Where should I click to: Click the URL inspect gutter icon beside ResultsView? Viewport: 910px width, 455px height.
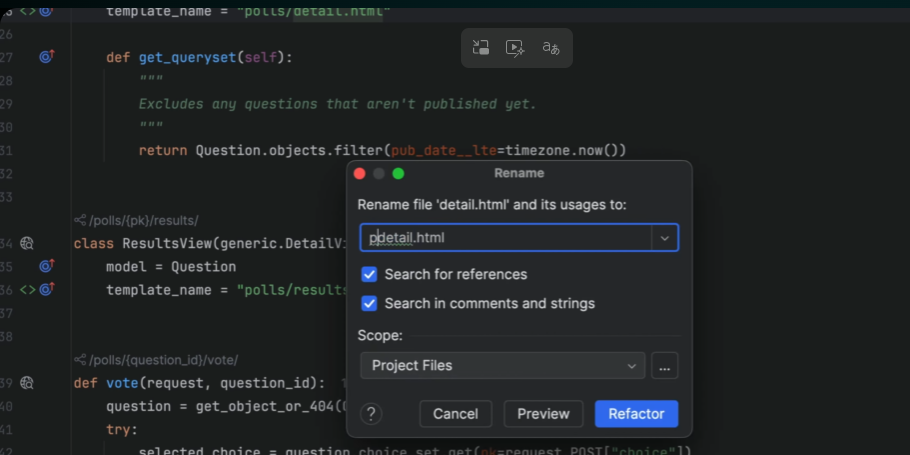tap(27, 243)
